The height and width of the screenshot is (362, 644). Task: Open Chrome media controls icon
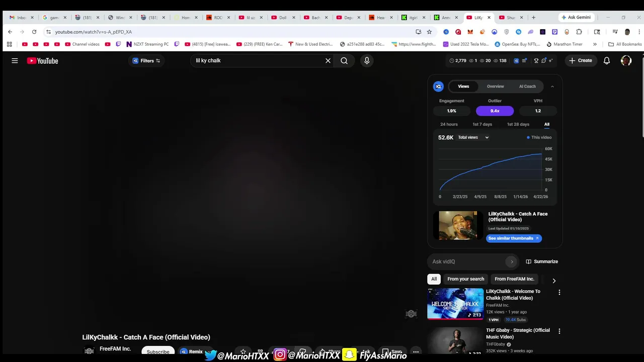click(615, 32)
